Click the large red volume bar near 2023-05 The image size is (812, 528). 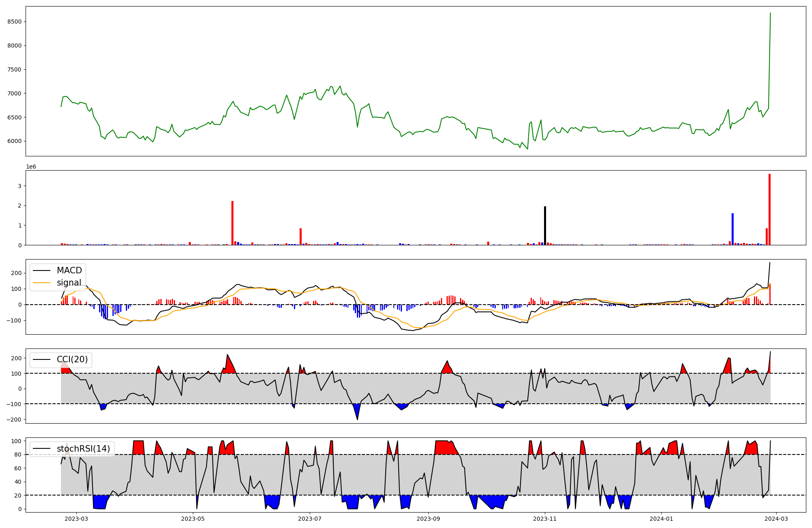(232, 223)
